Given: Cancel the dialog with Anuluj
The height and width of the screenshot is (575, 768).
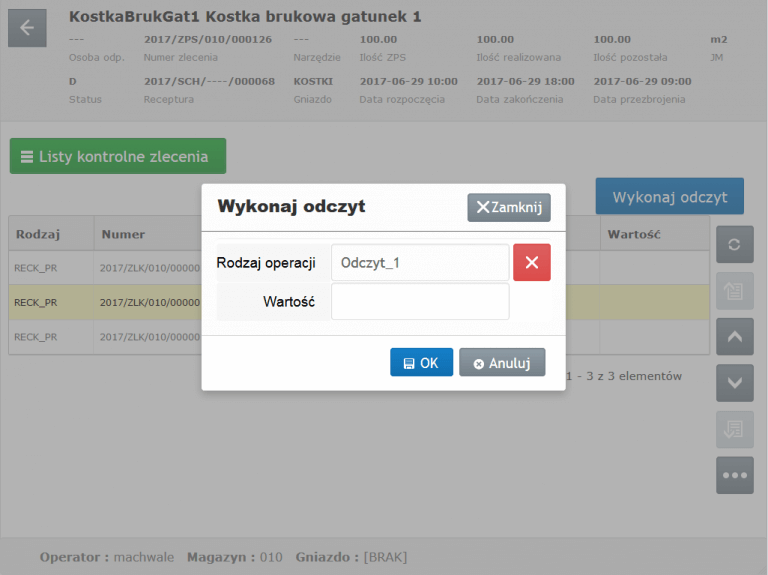Looking at the screenshot, I should click(502, 362).
